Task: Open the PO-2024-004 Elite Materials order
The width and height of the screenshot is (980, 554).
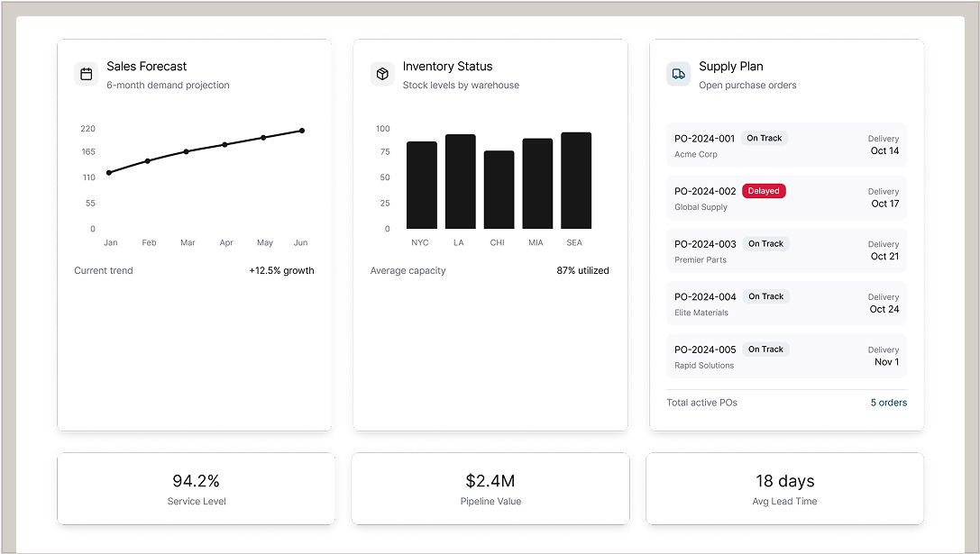Action: tap(786, 304)
